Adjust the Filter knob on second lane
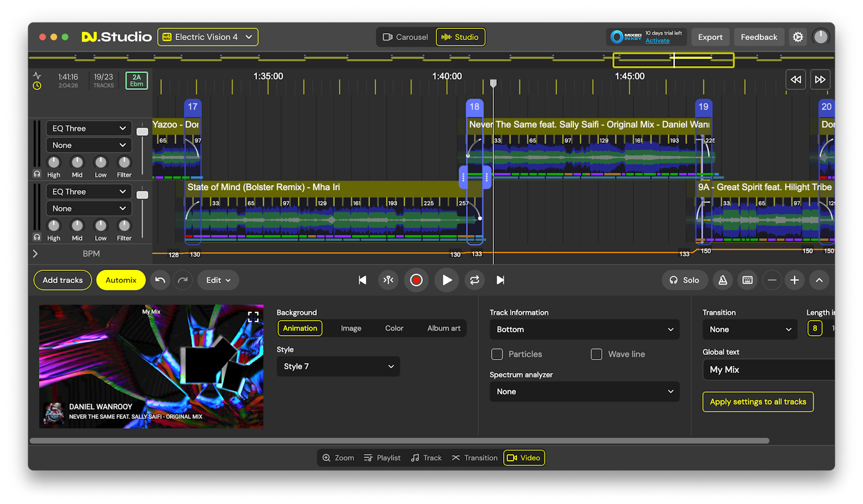863x504 pixels. coord(124,226)
